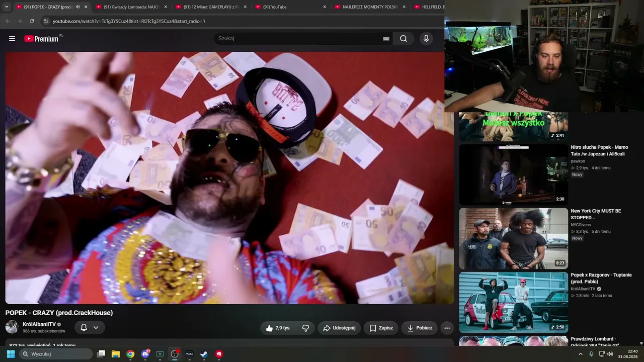
Task: Open the YouTube guide hamburger menu
Action: coord(12,39)
